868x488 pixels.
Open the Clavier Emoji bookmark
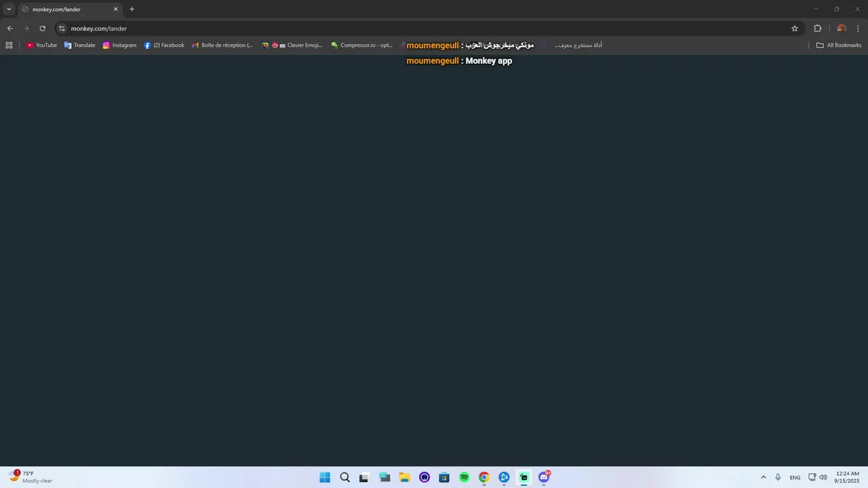(x=292, y=45)
